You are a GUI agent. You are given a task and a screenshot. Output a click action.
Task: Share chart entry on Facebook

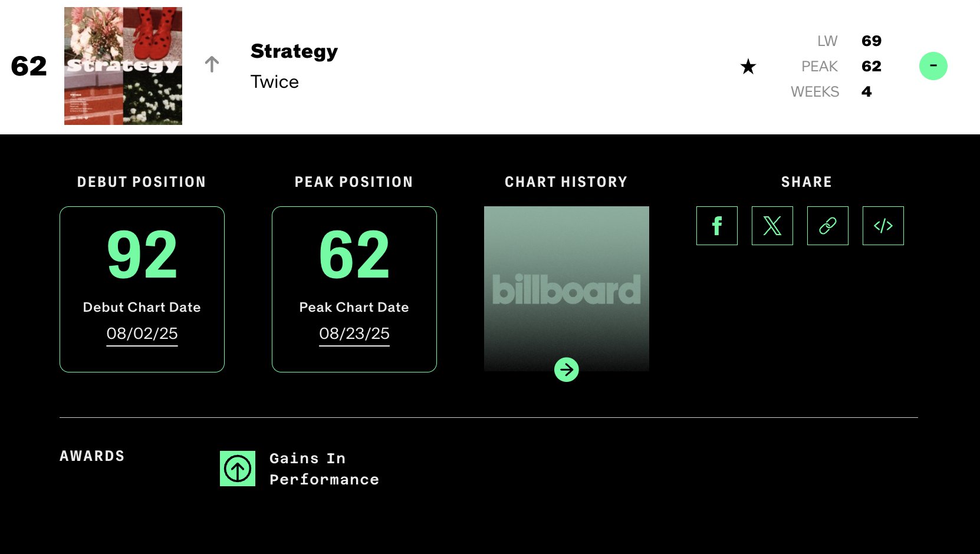point(716,226)
